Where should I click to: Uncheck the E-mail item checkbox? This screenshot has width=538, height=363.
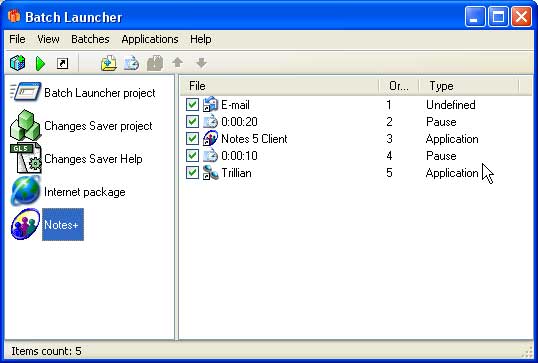(x=192, y=105)
